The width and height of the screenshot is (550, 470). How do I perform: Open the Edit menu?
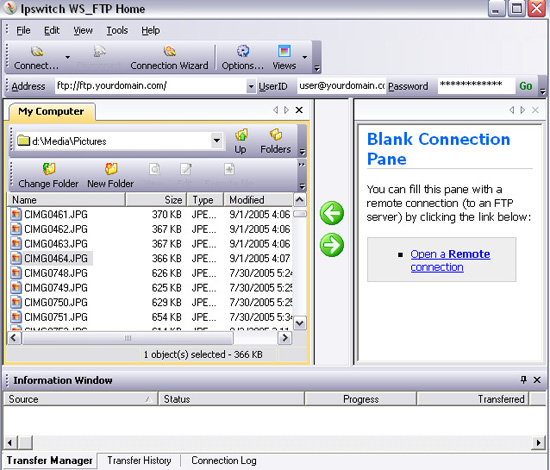[52, 31]
